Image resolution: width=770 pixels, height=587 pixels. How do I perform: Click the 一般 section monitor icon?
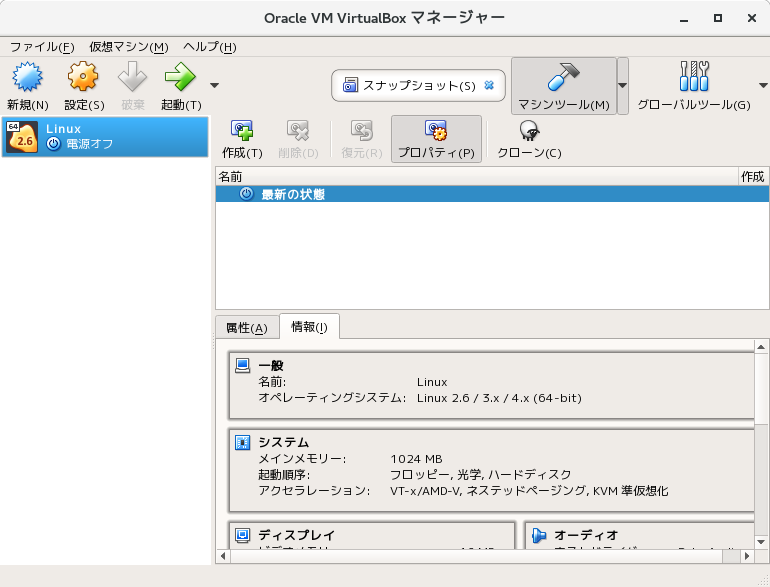pos(243,365)
